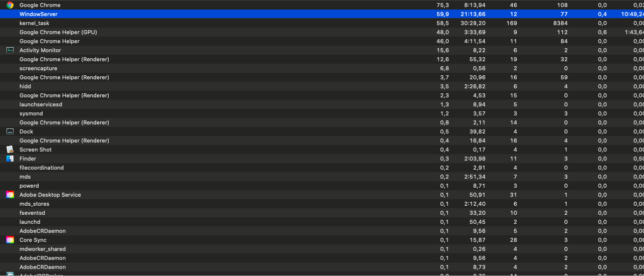
Task: Select the Google Chrome process name
Action: tap(40, 5)
